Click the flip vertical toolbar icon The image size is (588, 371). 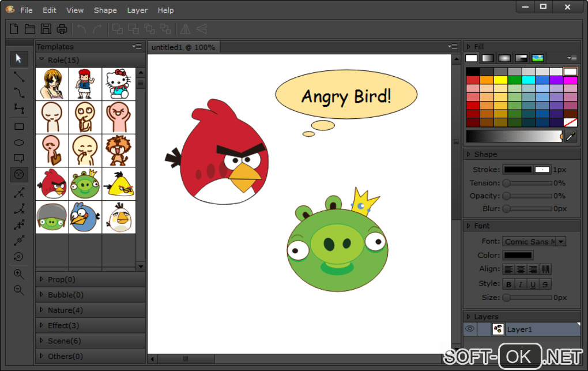click(x=202, y=29)
